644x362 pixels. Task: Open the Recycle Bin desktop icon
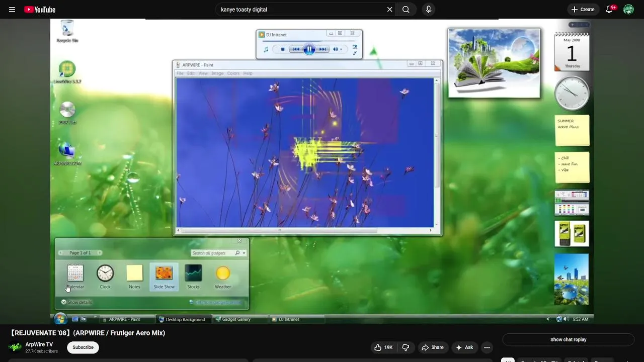pos(67,31)
